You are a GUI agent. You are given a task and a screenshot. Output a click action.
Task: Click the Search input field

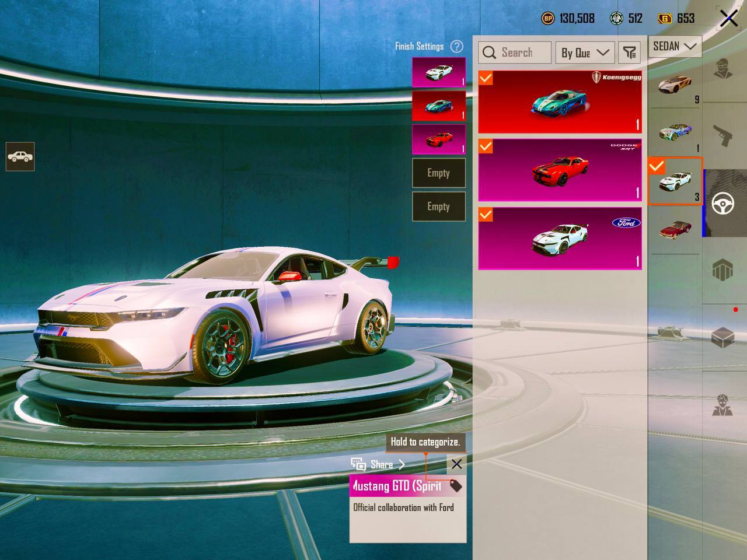[515, 52]
